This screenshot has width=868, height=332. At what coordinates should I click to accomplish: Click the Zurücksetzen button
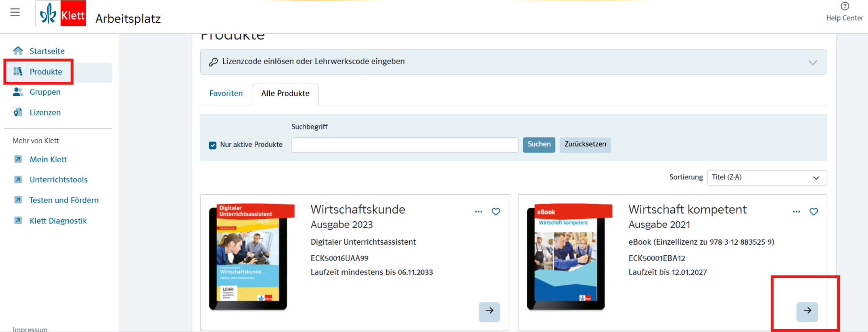tap(585, 145)
